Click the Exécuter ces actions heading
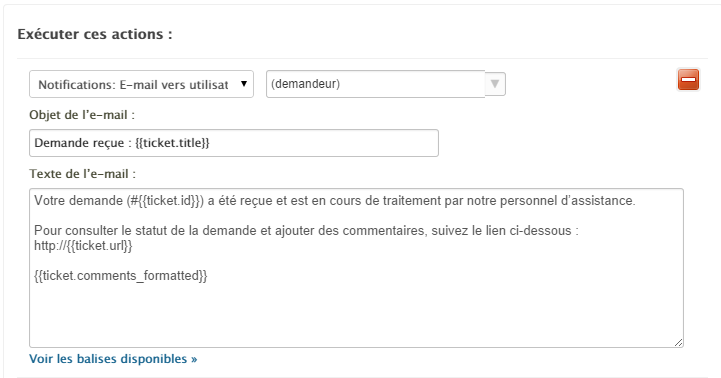The width and height of the screenshot is (721, 378). click(x=95, y=34)
